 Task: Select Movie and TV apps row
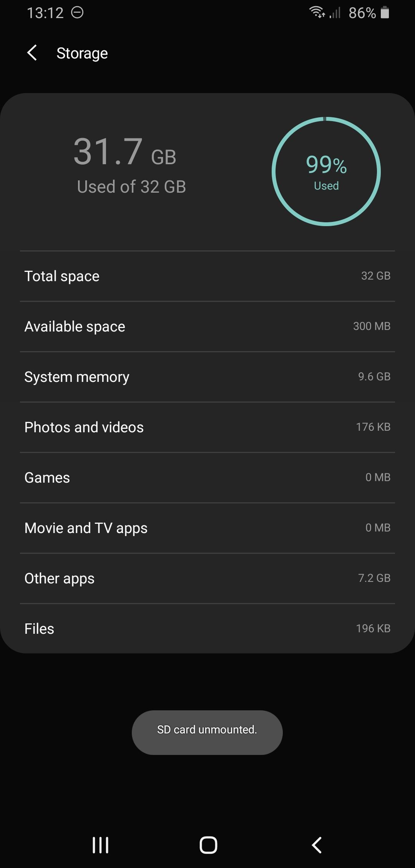pyautogui.click(x=207, y=528)
